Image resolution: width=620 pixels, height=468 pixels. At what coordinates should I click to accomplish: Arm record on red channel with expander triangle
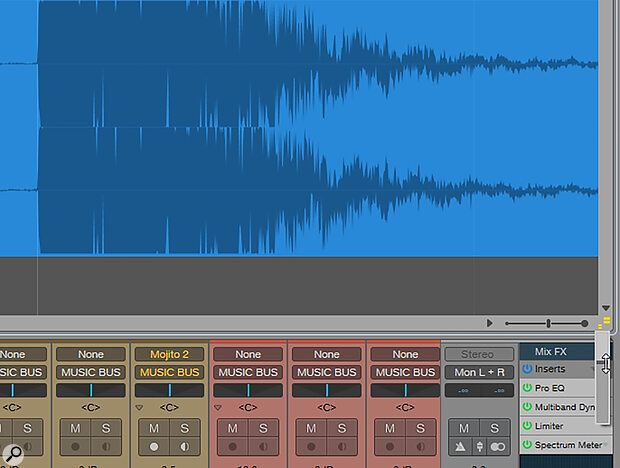click(x=232, y=447)
